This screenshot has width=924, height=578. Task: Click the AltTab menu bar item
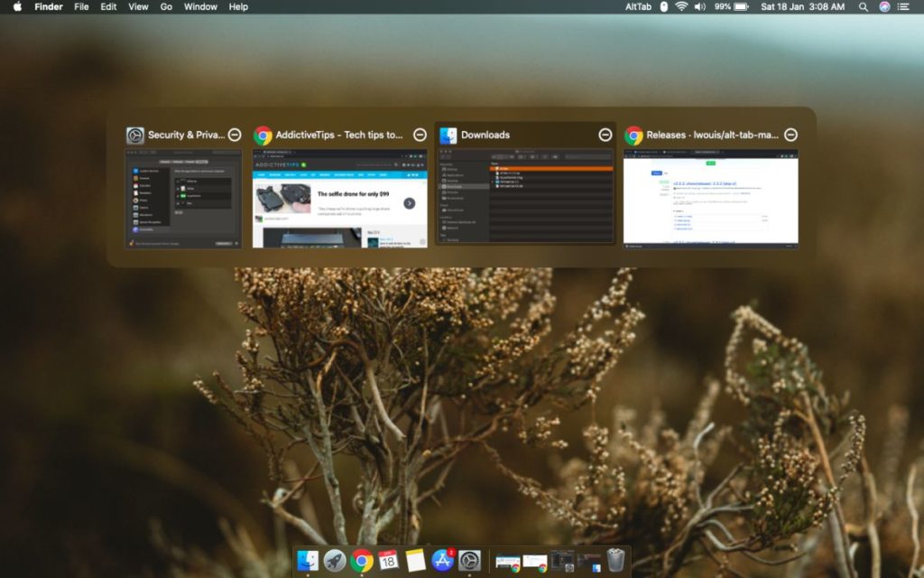637,6
